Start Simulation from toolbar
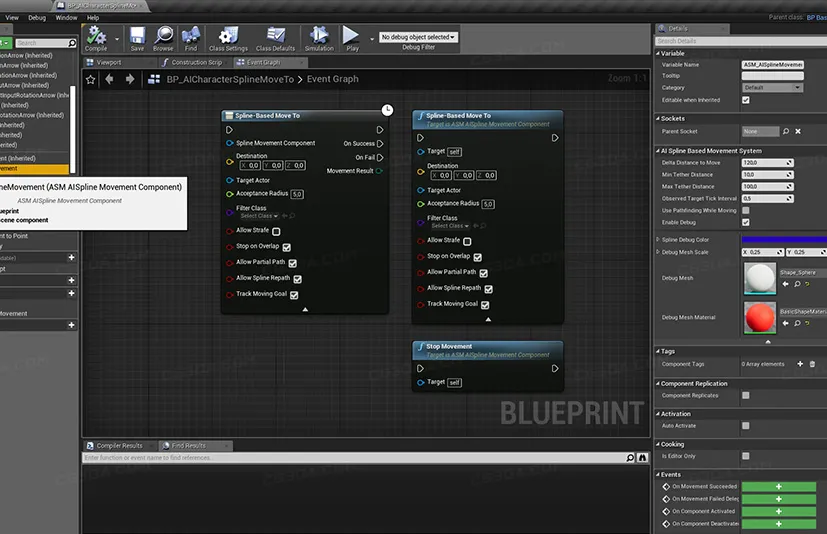The width and height of the screenshot is (827, 534). pos(319,39)
